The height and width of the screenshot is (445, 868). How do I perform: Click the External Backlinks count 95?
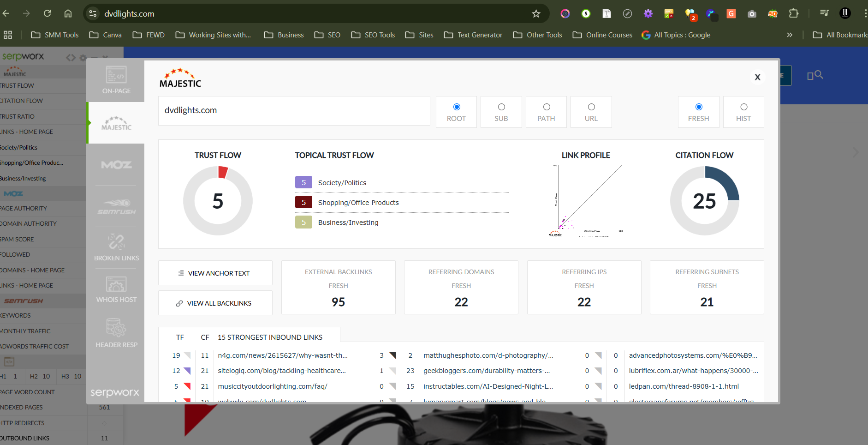click(x=339, y=302)
